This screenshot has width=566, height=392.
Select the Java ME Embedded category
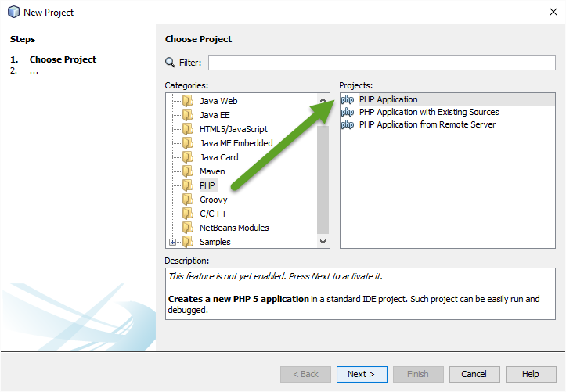point(236,143)
